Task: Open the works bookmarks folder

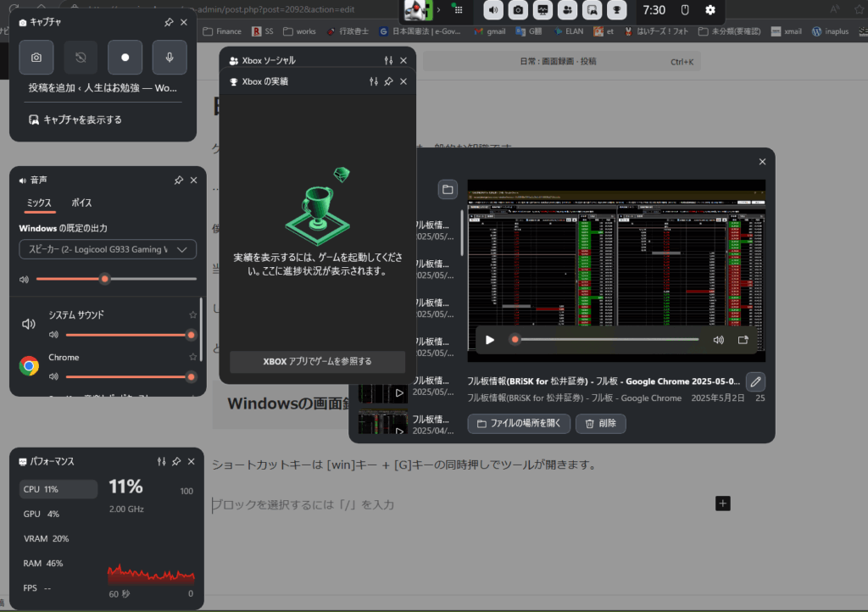Action: point(299,31)
